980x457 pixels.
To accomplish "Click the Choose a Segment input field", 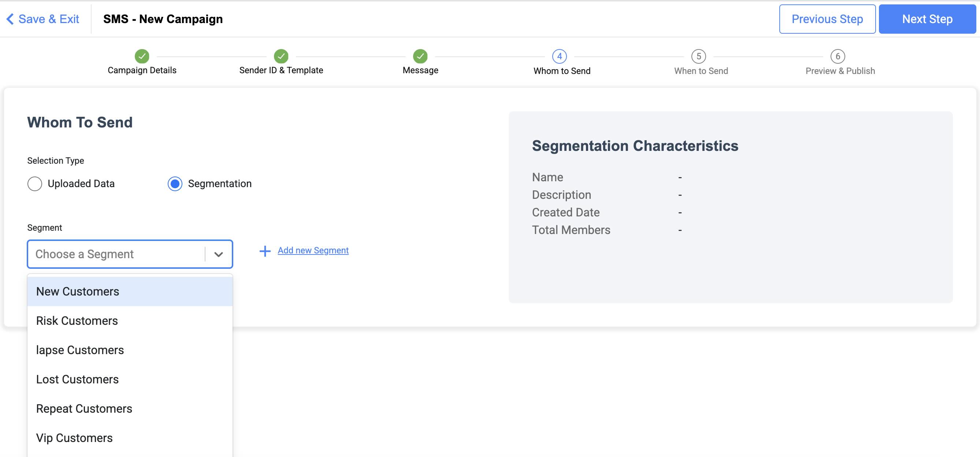I will point(116,254).
